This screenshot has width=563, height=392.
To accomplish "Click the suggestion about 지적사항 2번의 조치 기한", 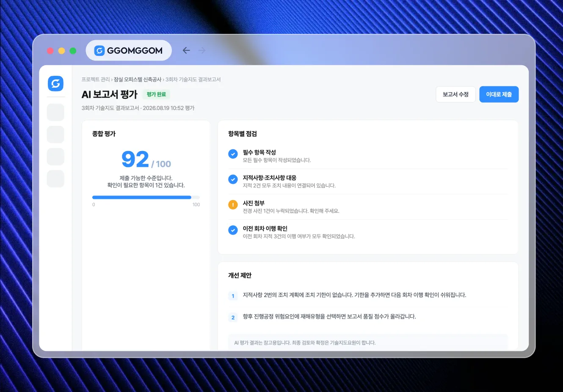I will [354, 295].
